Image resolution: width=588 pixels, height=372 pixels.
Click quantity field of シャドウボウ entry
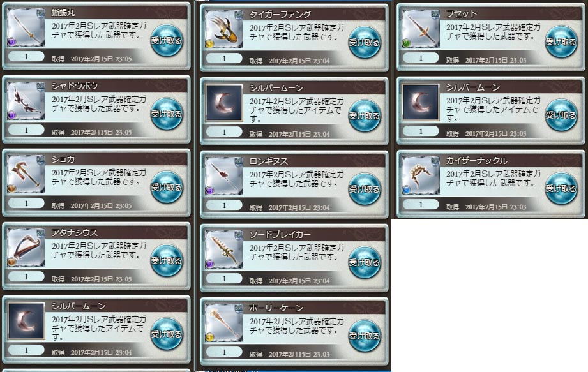pos(26,130)
